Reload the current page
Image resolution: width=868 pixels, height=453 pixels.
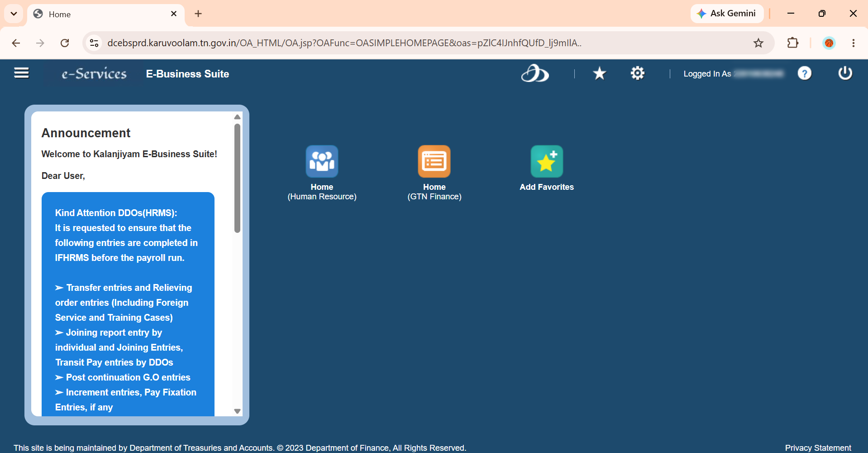pos(65,43)
